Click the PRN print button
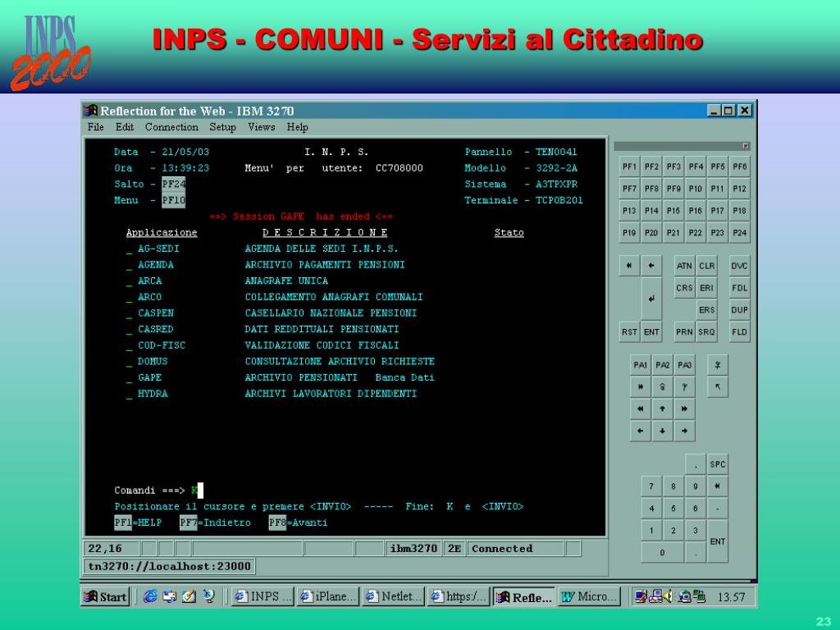840x630 pixels. pos(684,331)
